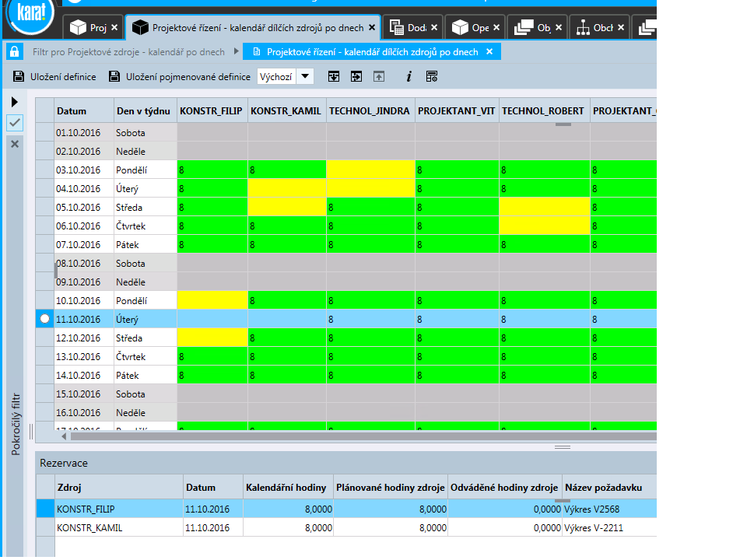Image resolution: width=747 pixels, height=560 pixels.
Task: Cancel filter with the X sidebar icon
Action: tap(15, 144)
